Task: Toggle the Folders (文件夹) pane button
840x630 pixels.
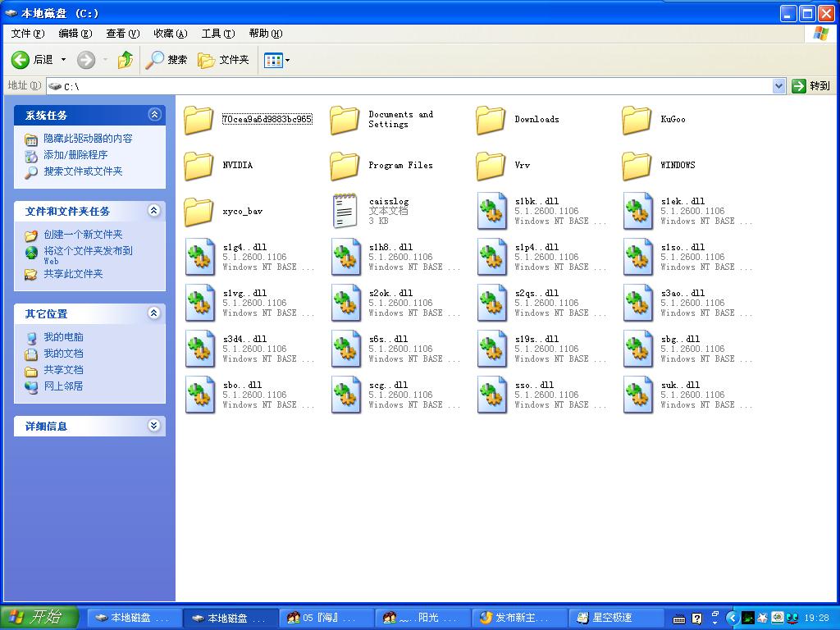Action: [223, 60]
